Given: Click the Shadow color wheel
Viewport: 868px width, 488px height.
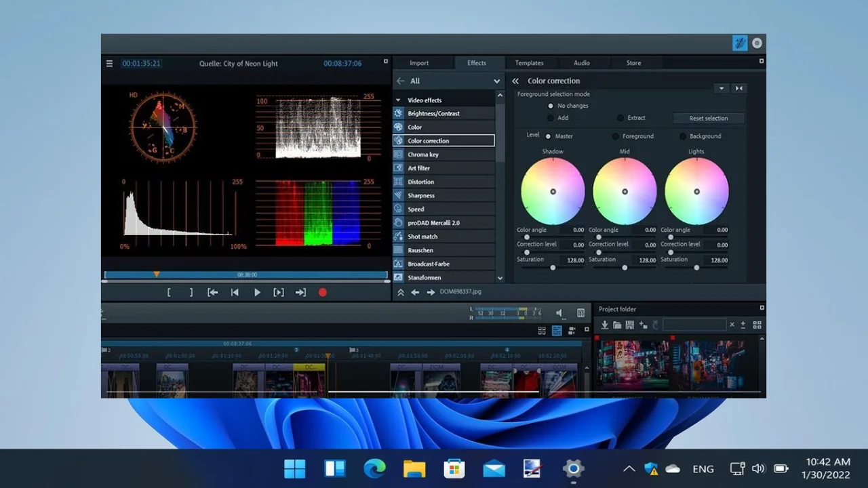Looking at the screenshot, I should click(553, 192).
